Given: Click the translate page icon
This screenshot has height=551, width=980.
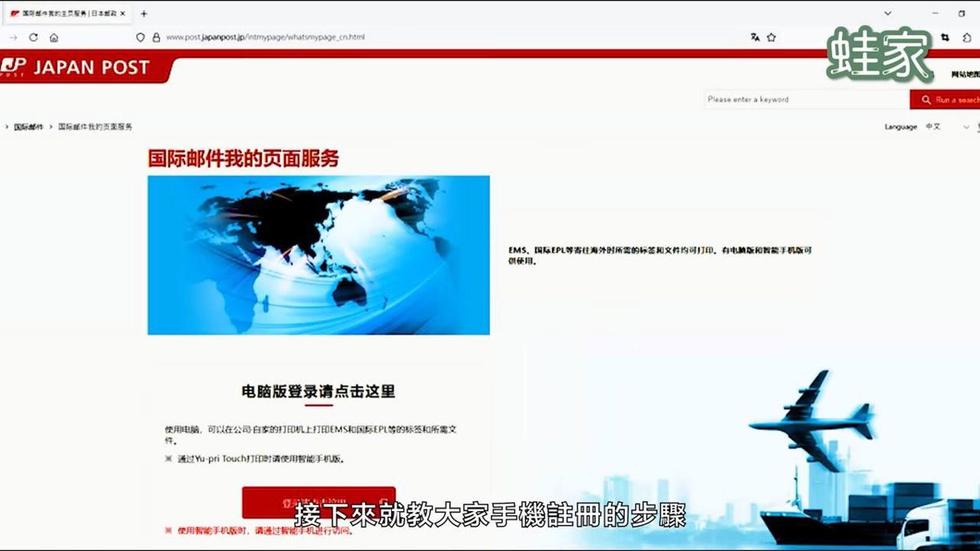Looking at the screenshot, I should point(755,38).
